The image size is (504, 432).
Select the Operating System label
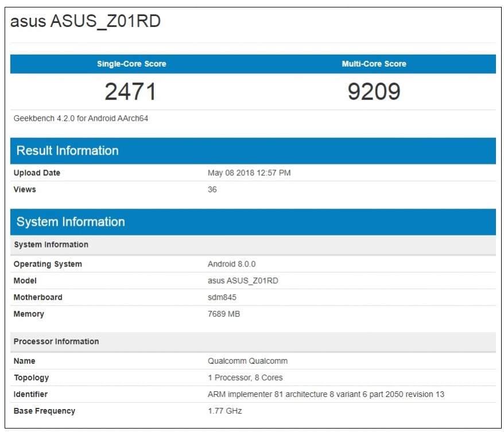coord(48,264)
